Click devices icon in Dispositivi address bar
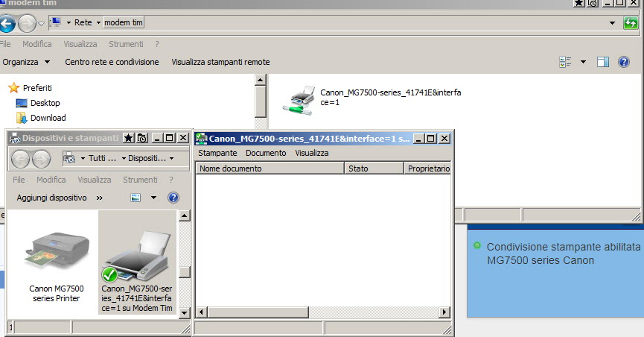Image resolution: width=644 pixels, height=337 pixels. (69, 158)
